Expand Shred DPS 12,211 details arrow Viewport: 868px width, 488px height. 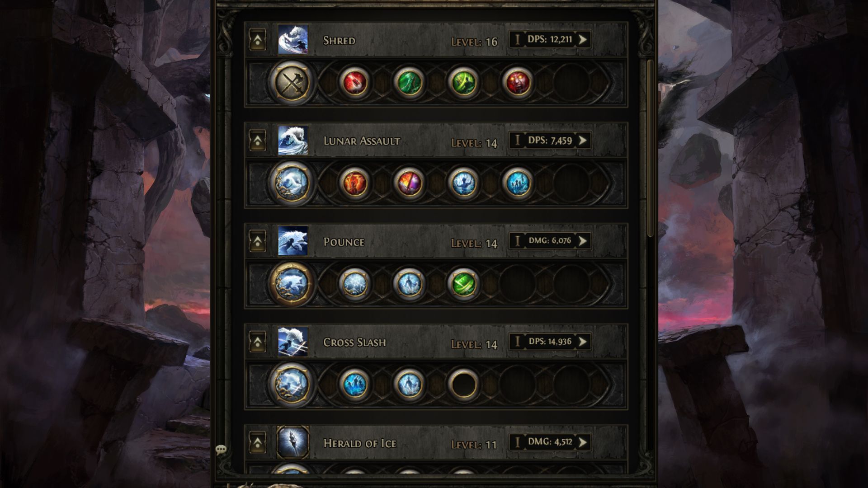583,40
